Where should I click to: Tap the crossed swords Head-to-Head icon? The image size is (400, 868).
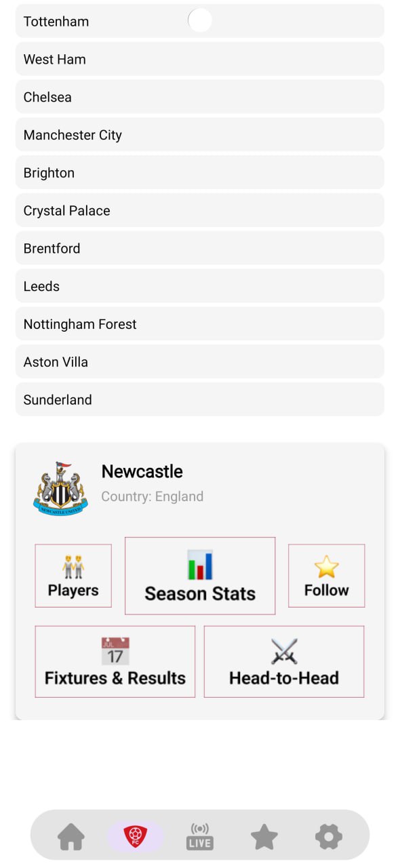284,650
